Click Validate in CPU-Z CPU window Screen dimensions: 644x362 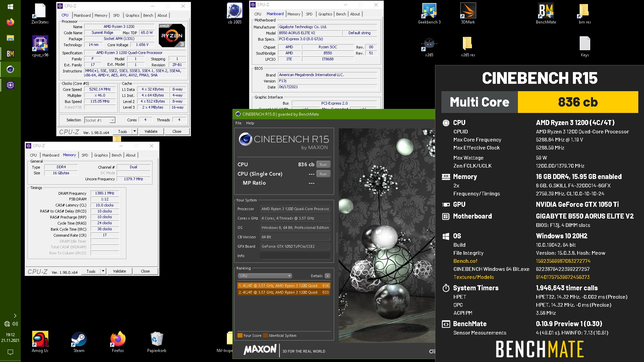point(151,131)
